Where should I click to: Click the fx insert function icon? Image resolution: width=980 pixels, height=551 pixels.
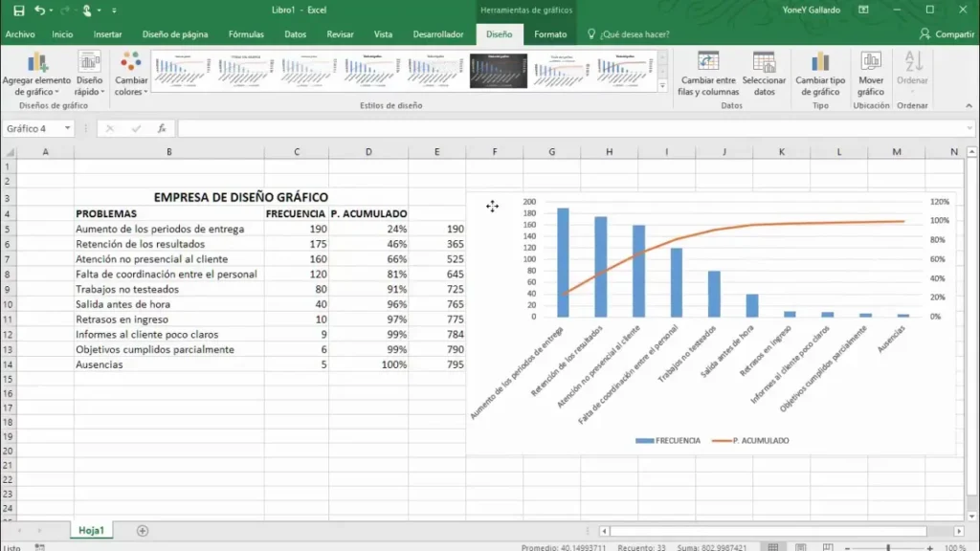click(x=163, y=128)
